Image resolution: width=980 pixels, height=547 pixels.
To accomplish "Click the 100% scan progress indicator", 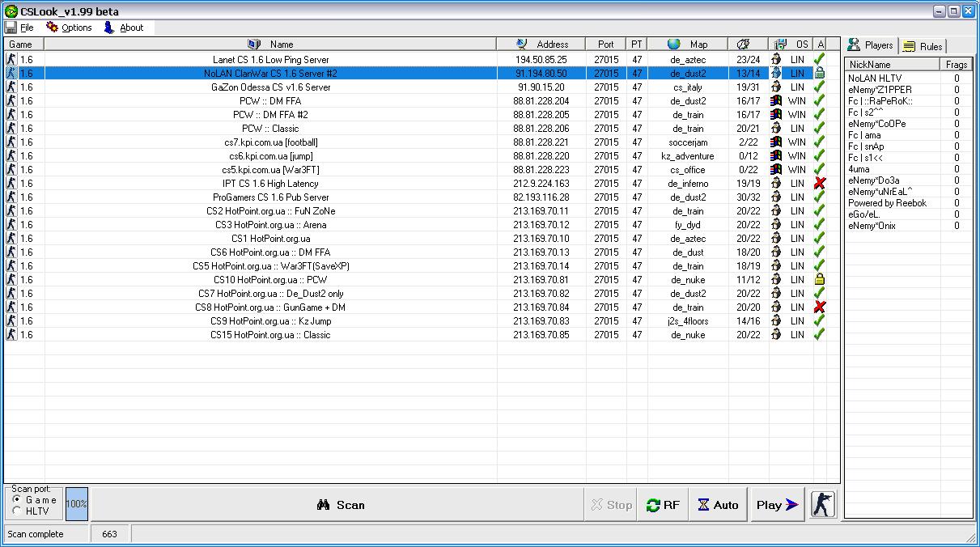I will (76, 503).
